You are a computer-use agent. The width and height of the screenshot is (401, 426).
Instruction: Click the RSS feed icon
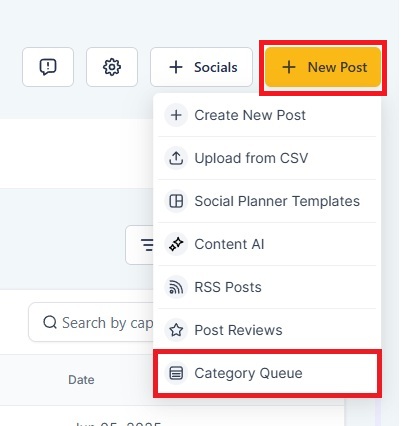tap(176, 287)
